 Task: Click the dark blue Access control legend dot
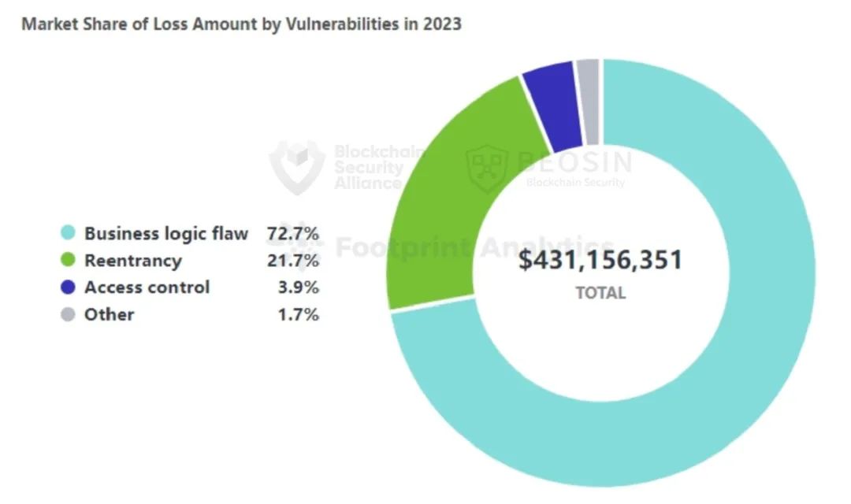coord(69,287)
